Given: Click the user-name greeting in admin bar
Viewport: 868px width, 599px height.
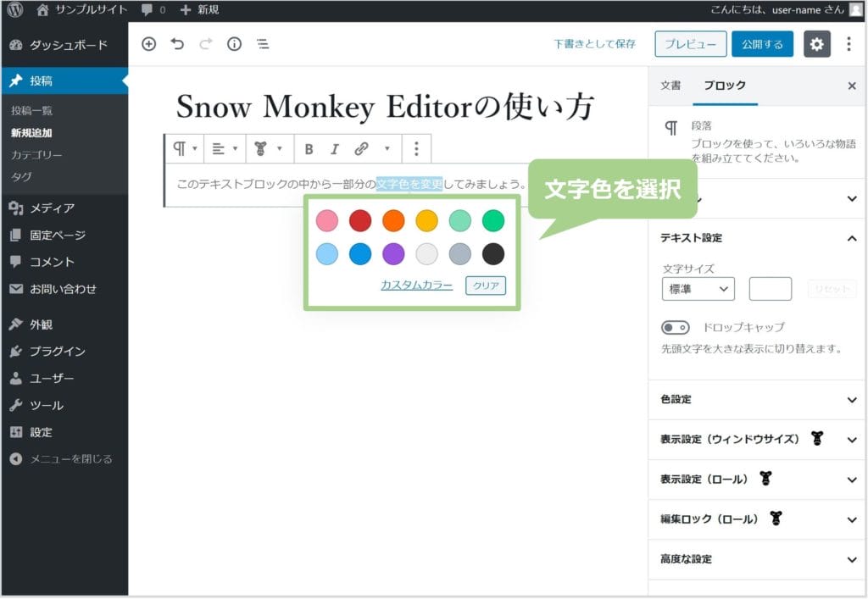Looking at the screenshot, I should click(x=777, y=9).
